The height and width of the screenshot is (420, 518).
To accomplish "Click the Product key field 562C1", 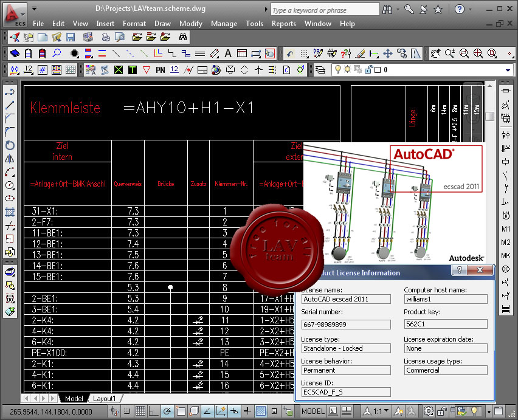I will [x=445, y=324].
